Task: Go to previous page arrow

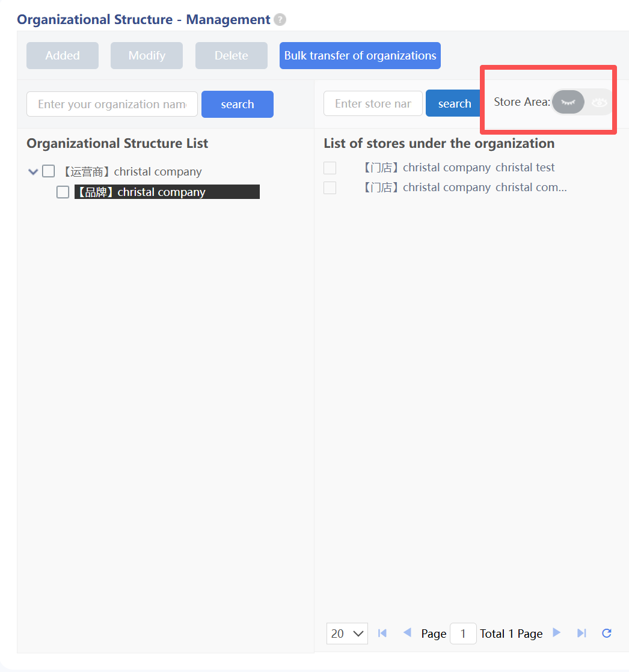Action: coord(407,633)
